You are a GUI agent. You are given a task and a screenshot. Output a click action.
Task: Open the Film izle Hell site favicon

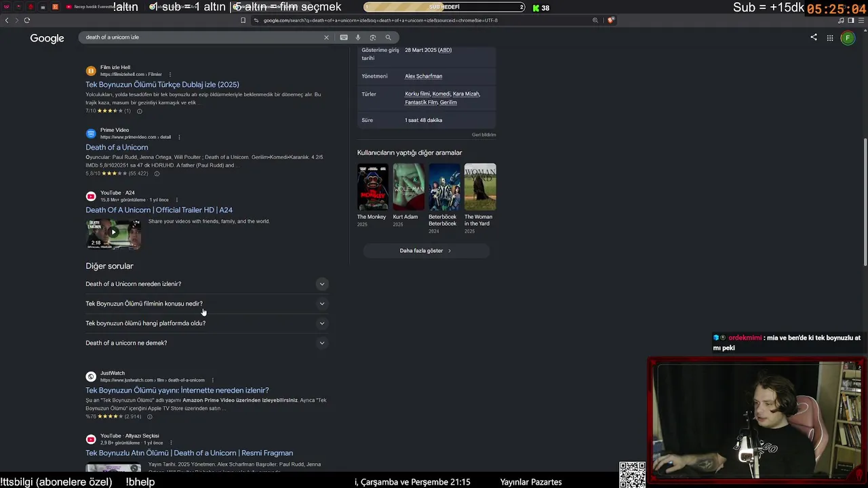point(91,70)
